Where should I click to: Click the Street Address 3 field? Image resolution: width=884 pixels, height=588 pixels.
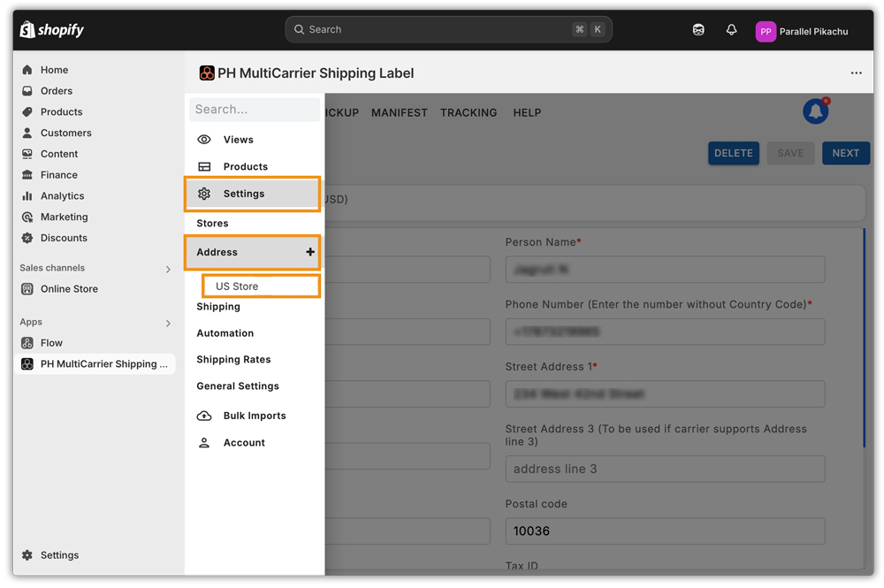pos(665,469)
